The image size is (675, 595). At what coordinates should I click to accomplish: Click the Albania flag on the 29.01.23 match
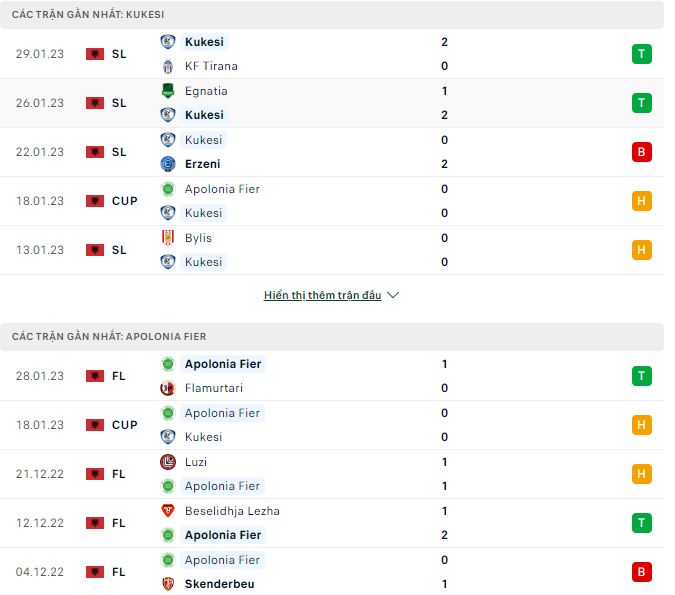click(x=95, y=54)
